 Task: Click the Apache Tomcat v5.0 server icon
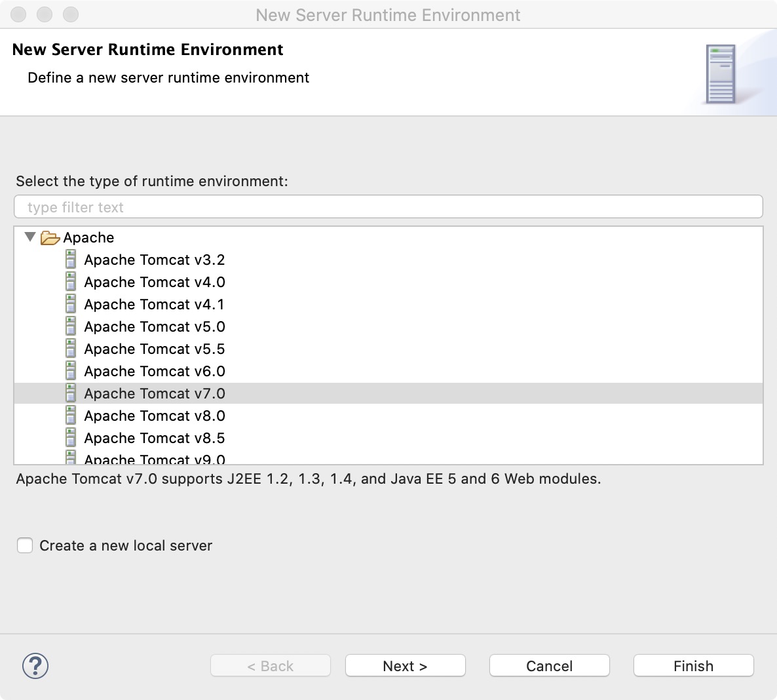(71, 326)
